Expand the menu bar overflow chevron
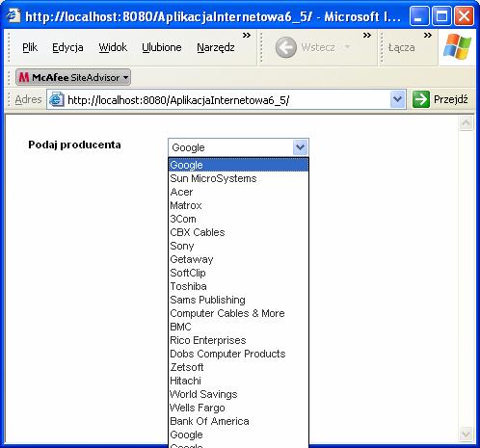 tap(247, 36)
